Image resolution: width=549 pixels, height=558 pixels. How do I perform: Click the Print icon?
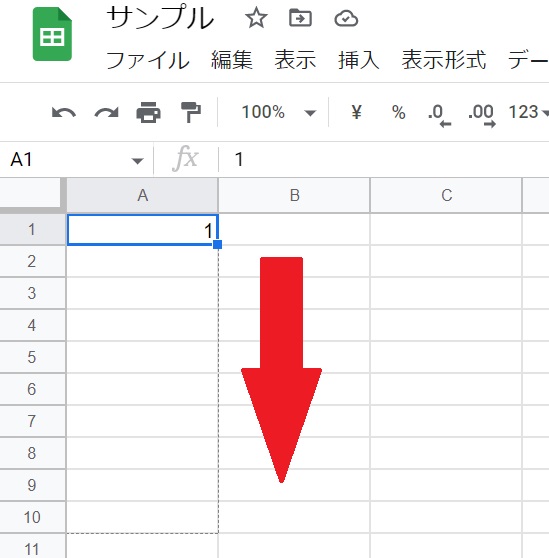(148, 112)
